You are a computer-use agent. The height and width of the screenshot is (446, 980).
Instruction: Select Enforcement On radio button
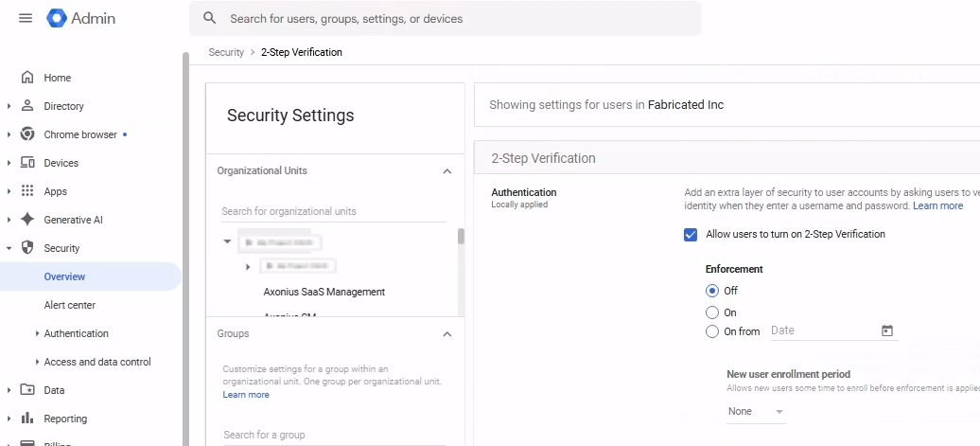pos(712,312)
